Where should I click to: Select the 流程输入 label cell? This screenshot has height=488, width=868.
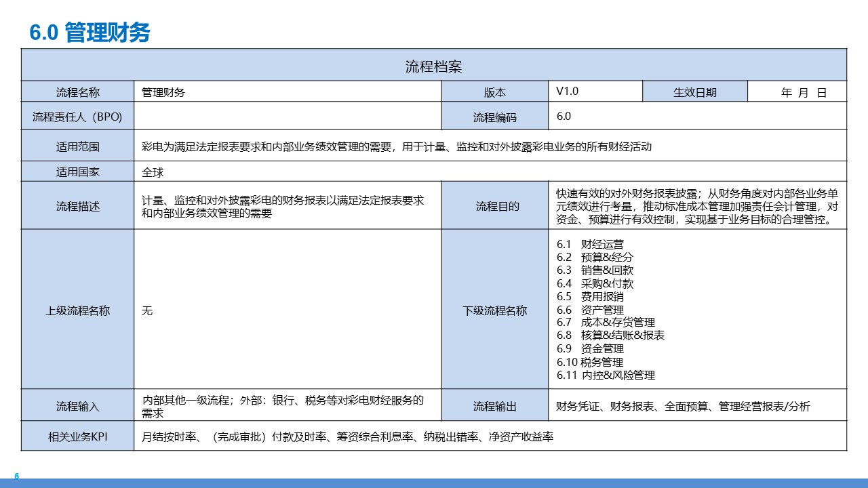[x=78, y=406]
